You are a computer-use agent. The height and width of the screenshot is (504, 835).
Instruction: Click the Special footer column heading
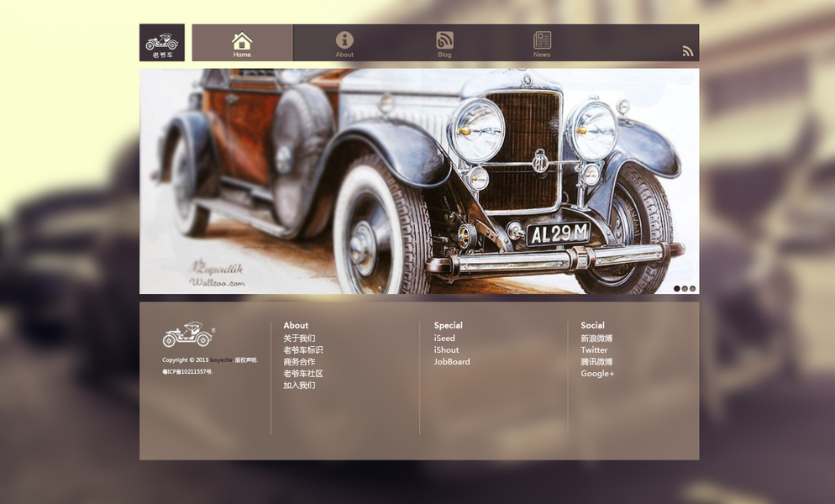pyautogui.click(x=449, y=325)
